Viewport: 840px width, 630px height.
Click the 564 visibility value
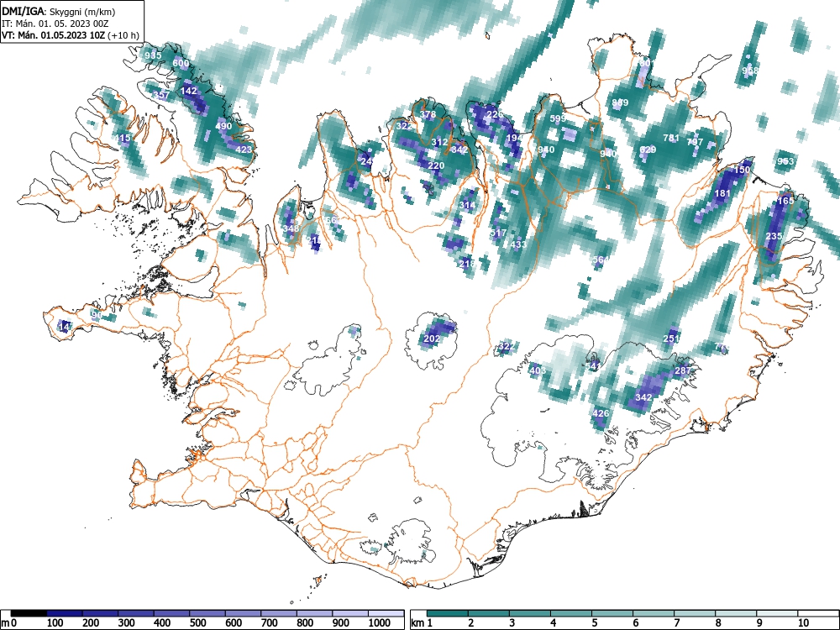pos(601,260)
